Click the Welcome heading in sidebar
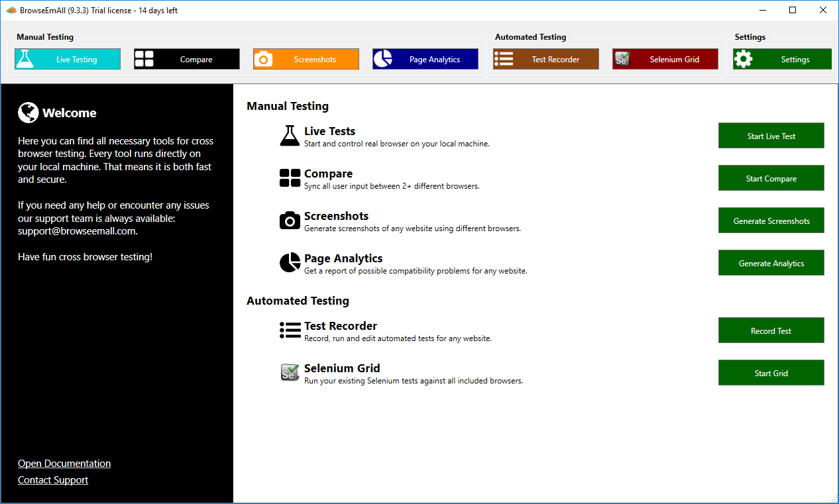839x504 pixels. (x=70, y=113)
